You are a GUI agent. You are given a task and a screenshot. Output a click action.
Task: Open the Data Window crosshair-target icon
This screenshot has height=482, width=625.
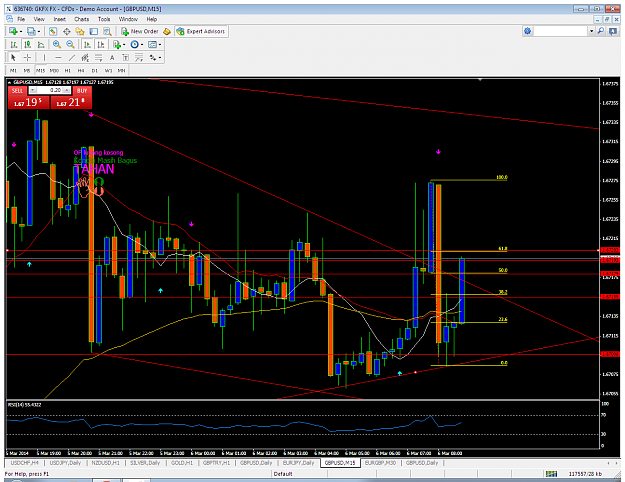[x=67, y=31]
